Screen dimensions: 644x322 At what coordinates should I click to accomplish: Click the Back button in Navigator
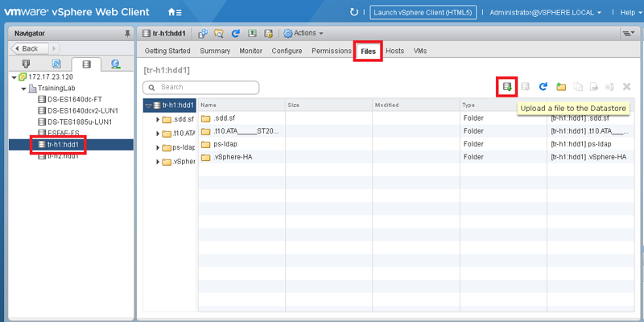pyautogui.click(x=29, y=48)
